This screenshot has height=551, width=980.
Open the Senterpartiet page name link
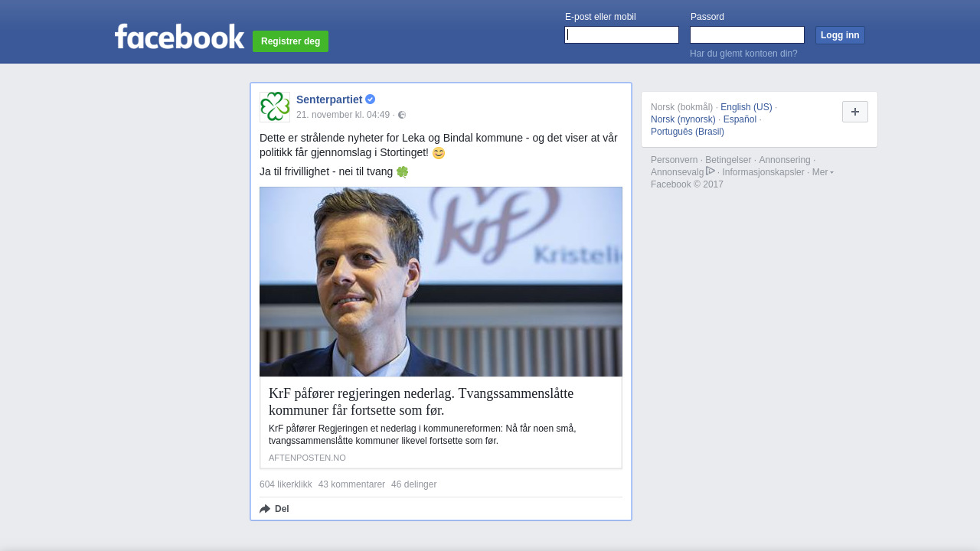(329, 99)
